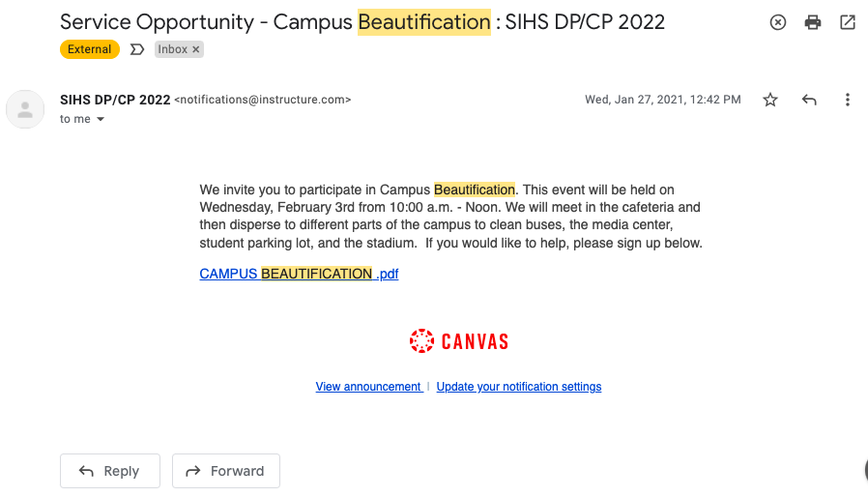Image resolution: width=868 pixels, height=497 pixels.
Task: Click the Canvas logo image
Action: 459,340
